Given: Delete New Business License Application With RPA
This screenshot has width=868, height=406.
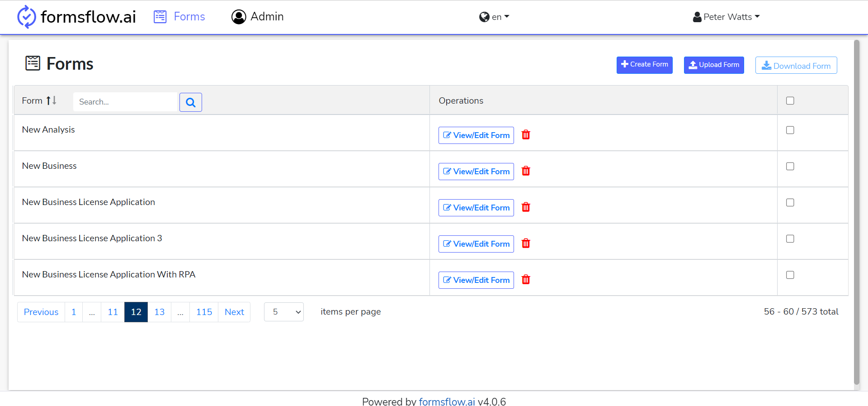Looking at the screenshot, I should (526, 280).
